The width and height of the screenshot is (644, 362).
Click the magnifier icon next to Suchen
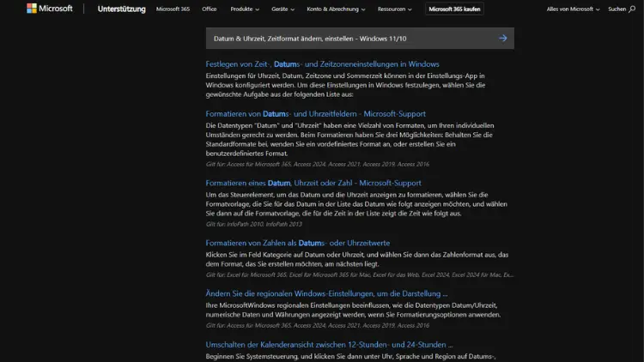pyautogui.click(x=632, y=9)
